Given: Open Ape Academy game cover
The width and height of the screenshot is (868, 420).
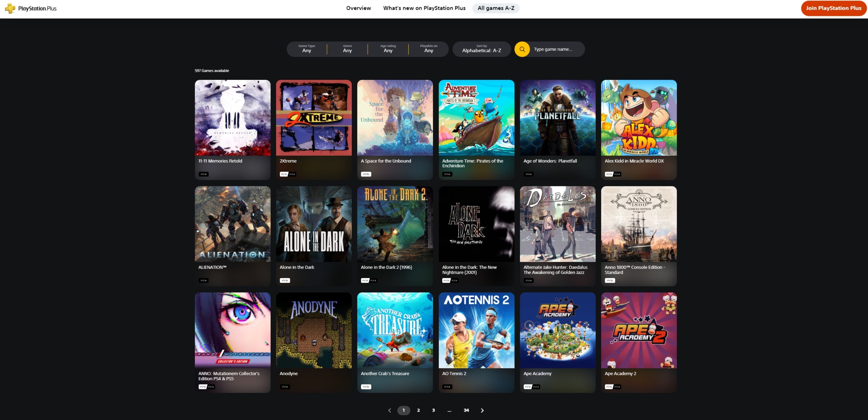Looking at the screenshot, I should [558, 330].
